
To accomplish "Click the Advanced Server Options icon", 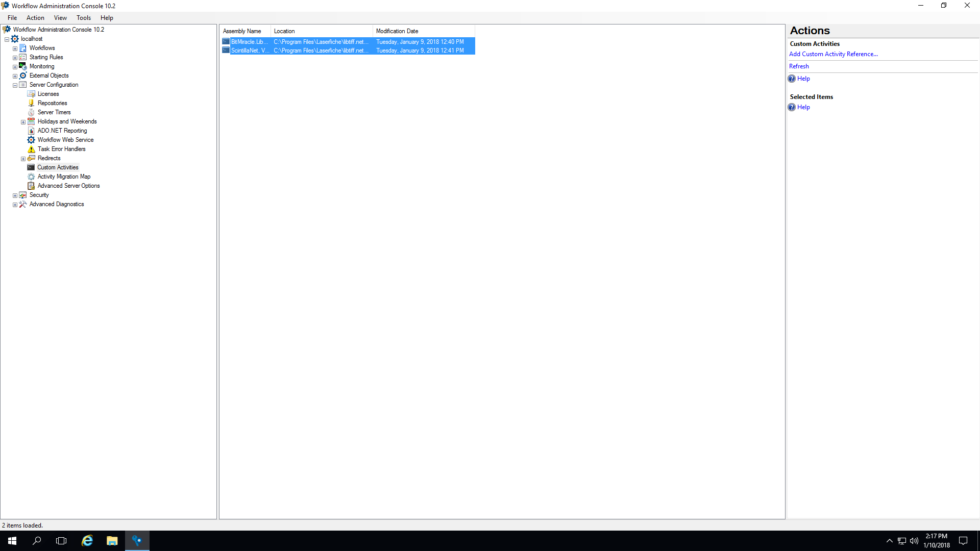I will pyautogui.click(x=31, y=186).
